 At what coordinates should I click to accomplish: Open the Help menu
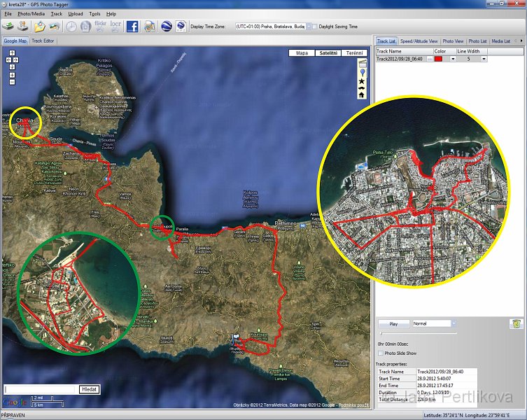click(x=111, y=14)
